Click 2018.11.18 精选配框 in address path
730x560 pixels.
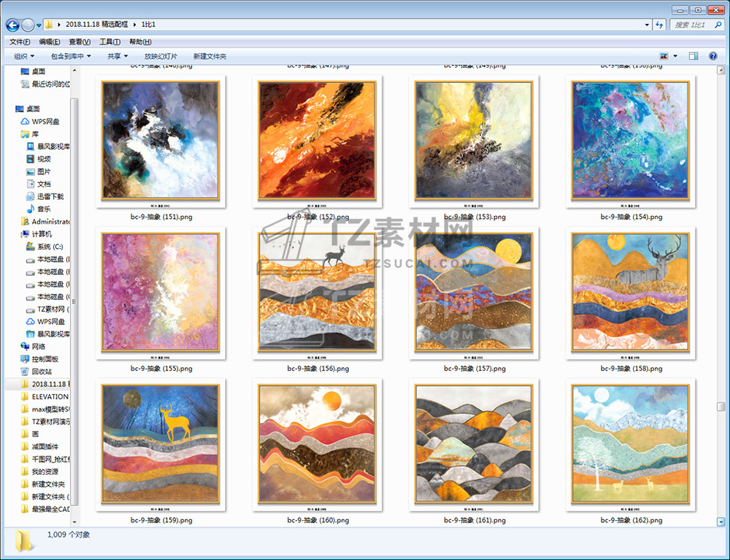[x=96, y=25]
